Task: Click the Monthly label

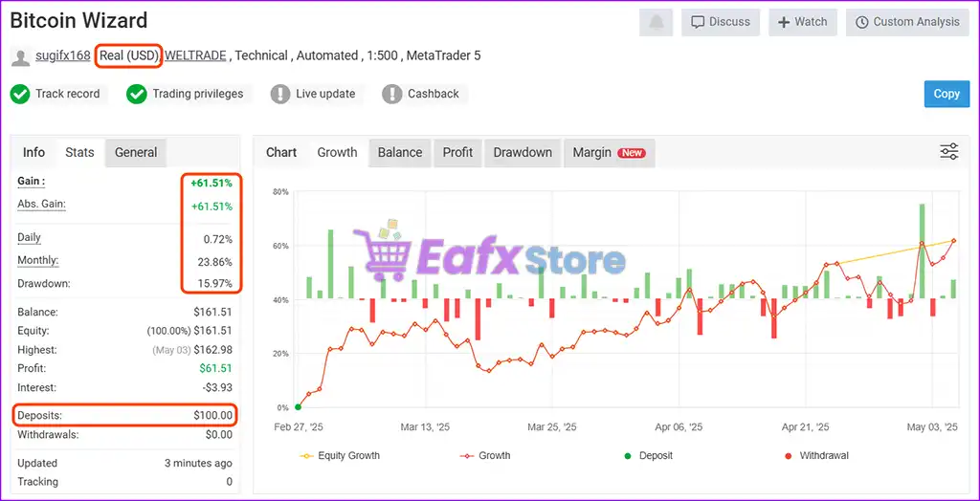Action: (38, 260)
